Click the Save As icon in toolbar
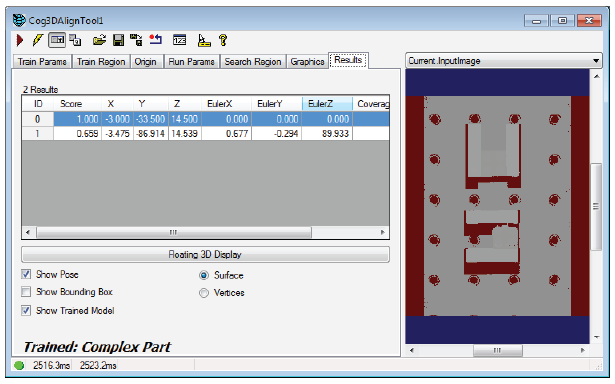The image size is (615, 384). tap(136, 40)
